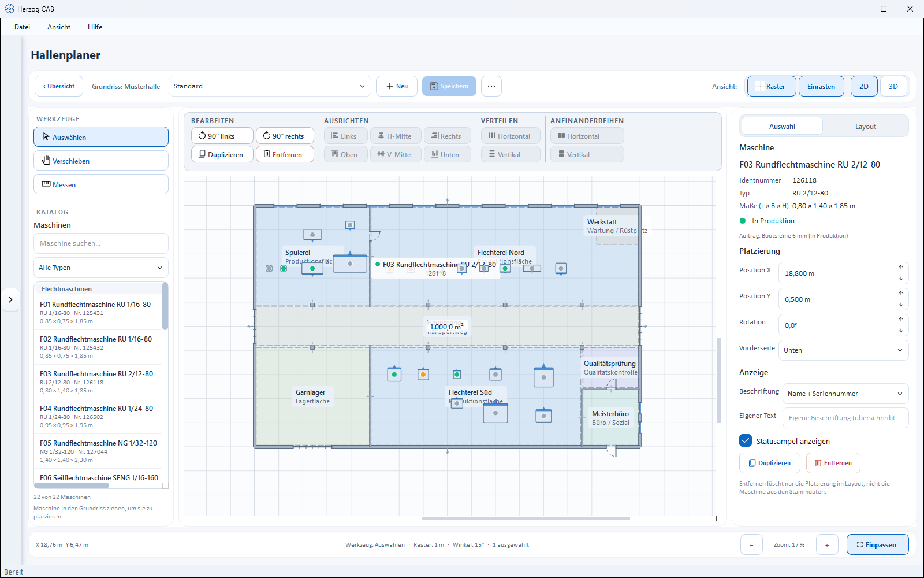Switch to 2D view

click(x=864, y=86)
